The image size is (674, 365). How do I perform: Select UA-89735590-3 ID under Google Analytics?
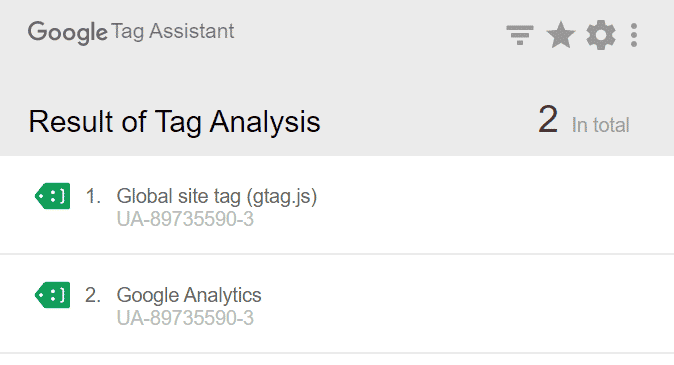tap(185, 318)
